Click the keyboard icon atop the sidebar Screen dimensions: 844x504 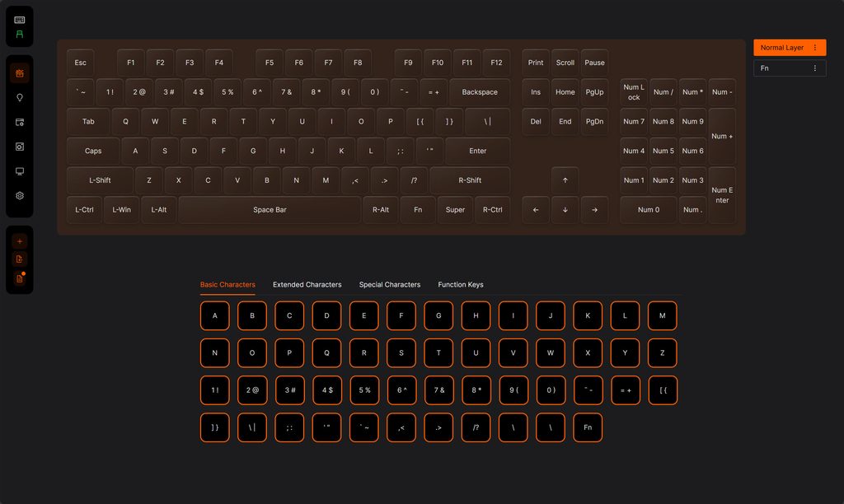click(x=20, y=20)
